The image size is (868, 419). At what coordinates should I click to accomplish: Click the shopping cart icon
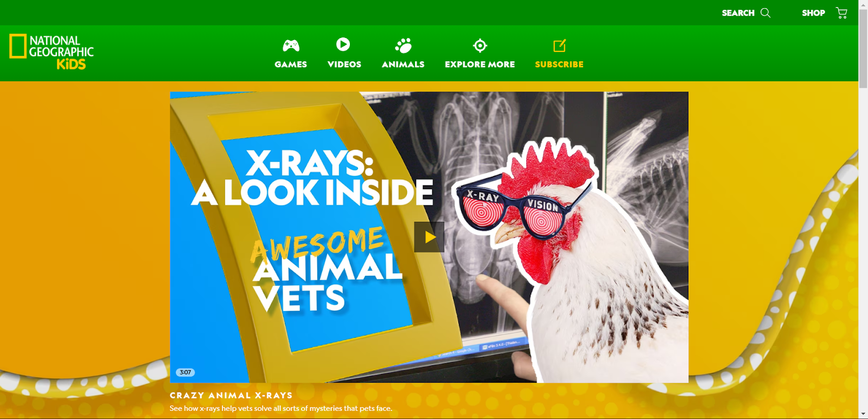tap(841, 12)
